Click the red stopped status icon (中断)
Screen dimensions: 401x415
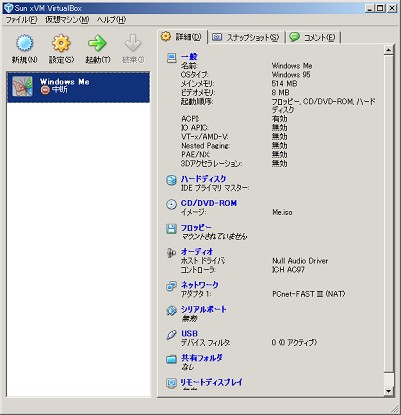tap(45, 90)
